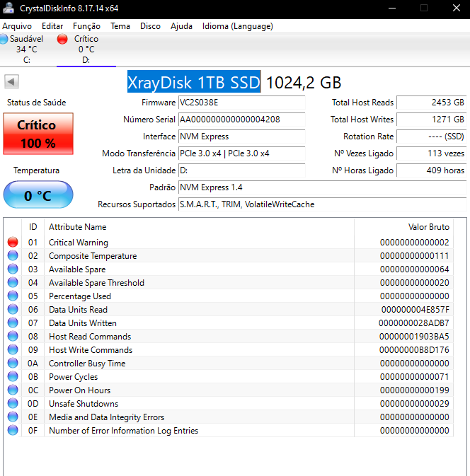Click the Firmware field VC2S038E

(242, 103)
